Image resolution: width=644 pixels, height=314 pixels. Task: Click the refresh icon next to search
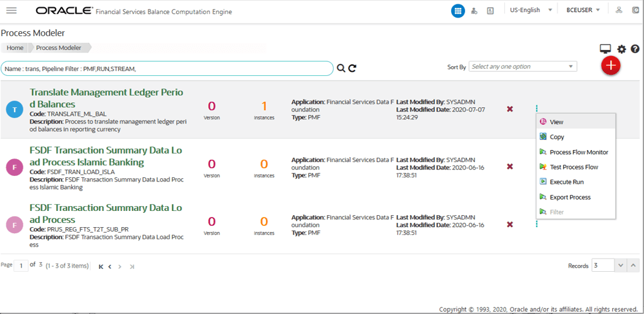click(x=352, y=69)
